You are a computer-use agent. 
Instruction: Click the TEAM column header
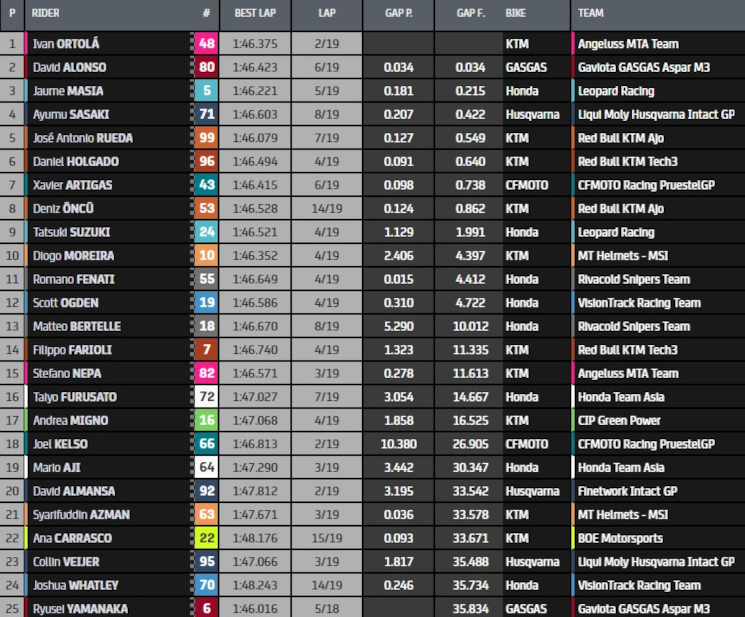click(x=591, y=13)
